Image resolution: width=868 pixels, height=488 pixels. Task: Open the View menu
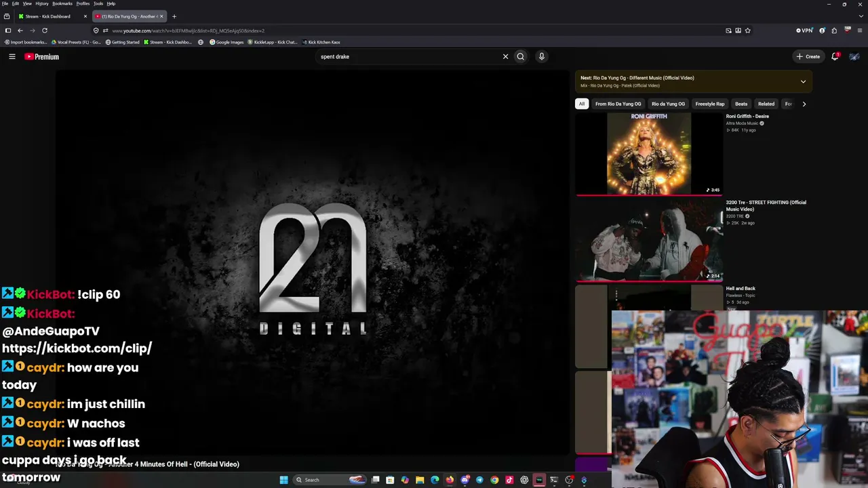(27, 3)
